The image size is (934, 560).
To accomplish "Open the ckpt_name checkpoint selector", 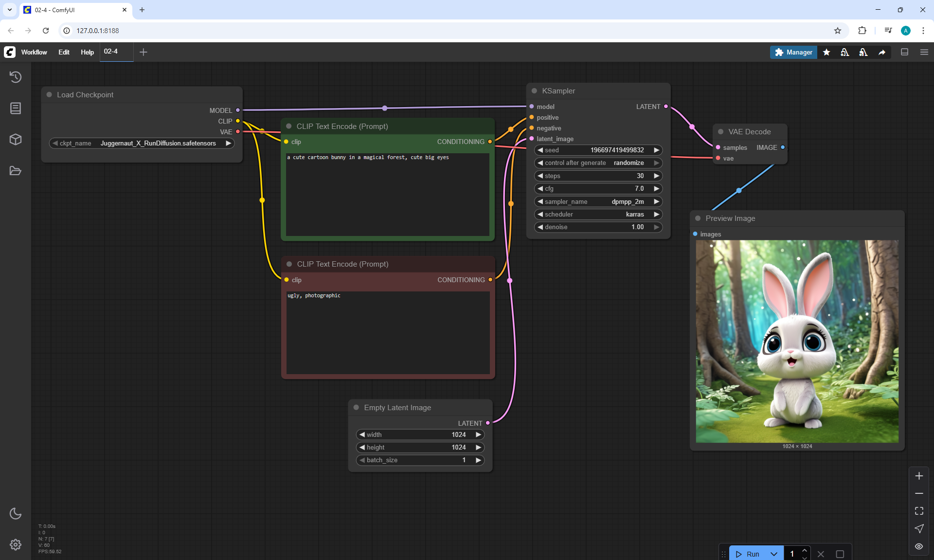I will click(142, 143).
